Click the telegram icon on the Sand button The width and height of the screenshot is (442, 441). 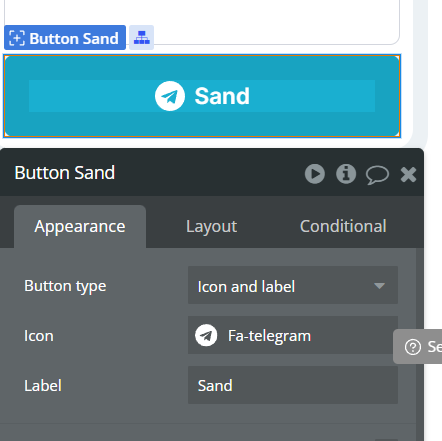(170, 96)
